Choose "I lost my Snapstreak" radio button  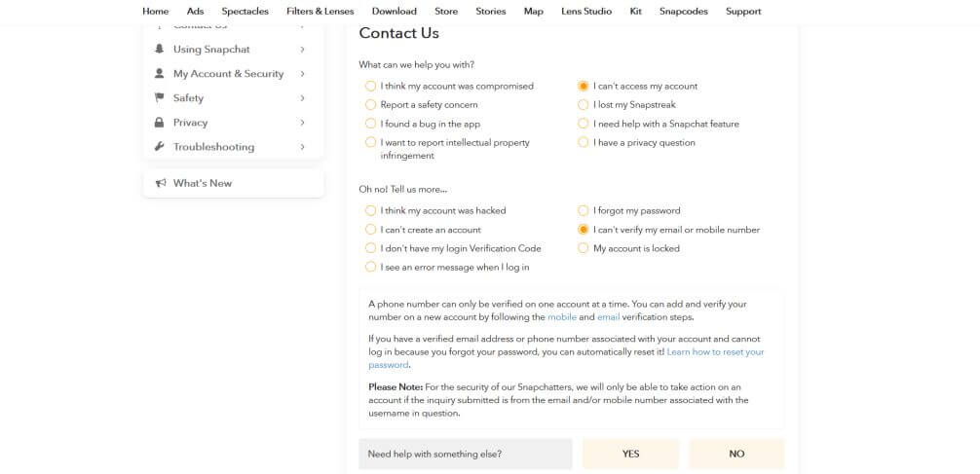tap(584, 104)
